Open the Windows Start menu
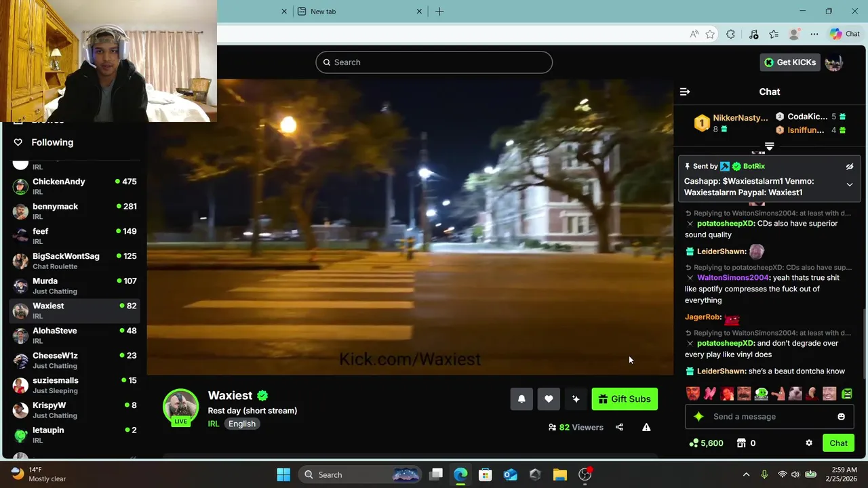 pyautogui.click(x=283, y=474)
